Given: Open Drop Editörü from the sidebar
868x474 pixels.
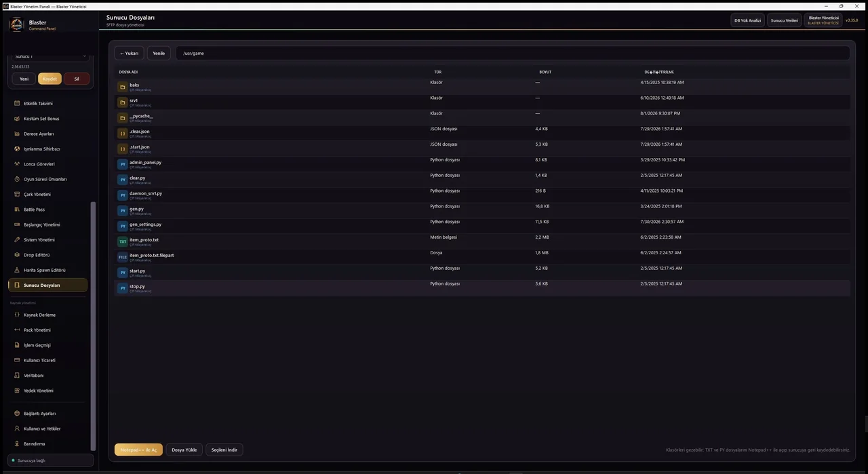Looking at the screenshot, I should click(x=47, y=255).
